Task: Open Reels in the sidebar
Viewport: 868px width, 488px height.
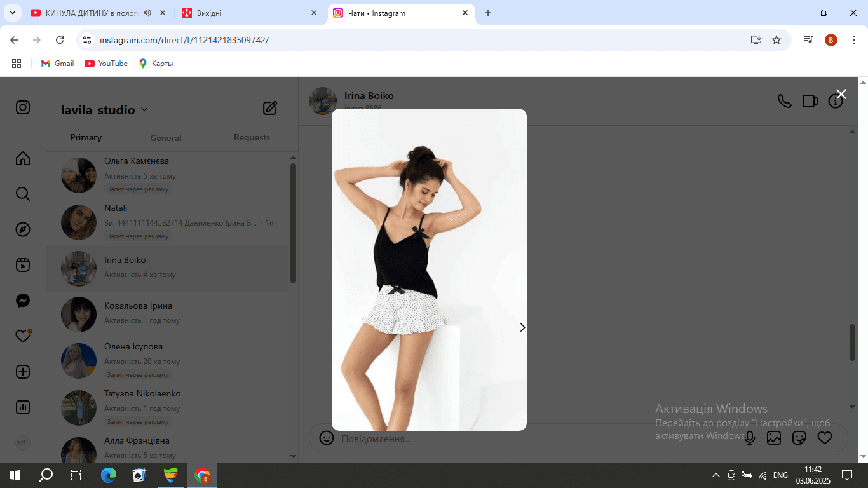Action: (23, 265)
